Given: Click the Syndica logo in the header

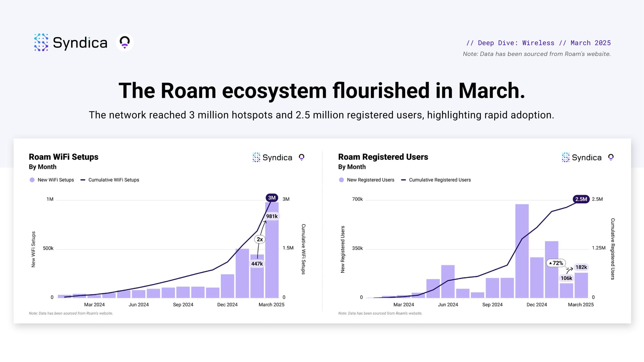Looking at the screenshot, I should [x=71, y=42].
